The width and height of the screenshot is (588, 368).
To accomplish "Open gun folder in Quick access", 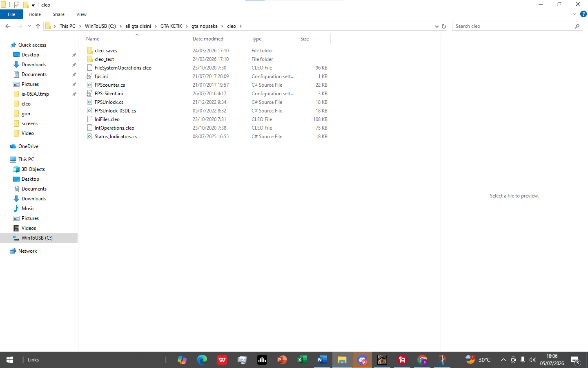I will [x=26, y=114].
